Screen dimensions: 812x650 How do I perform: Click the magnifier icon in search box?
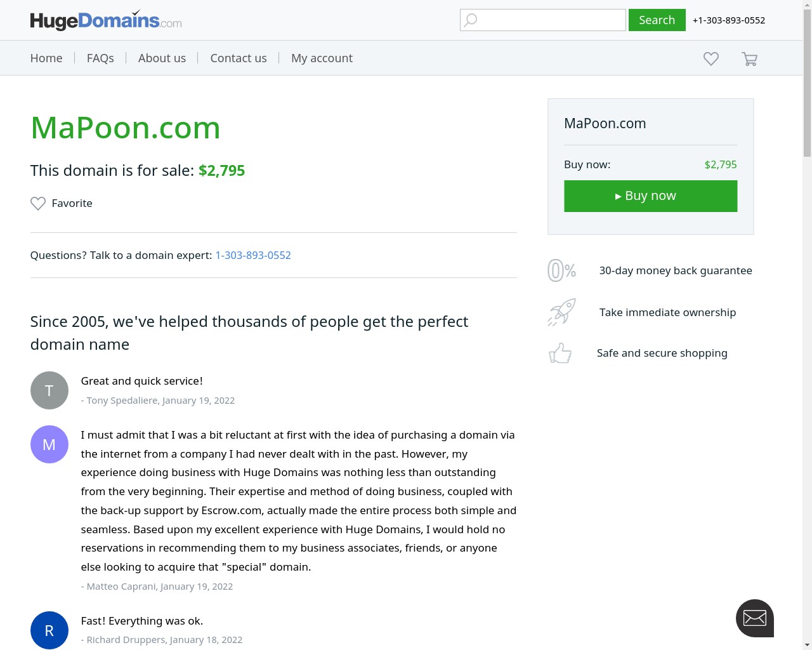click(471, 20)
